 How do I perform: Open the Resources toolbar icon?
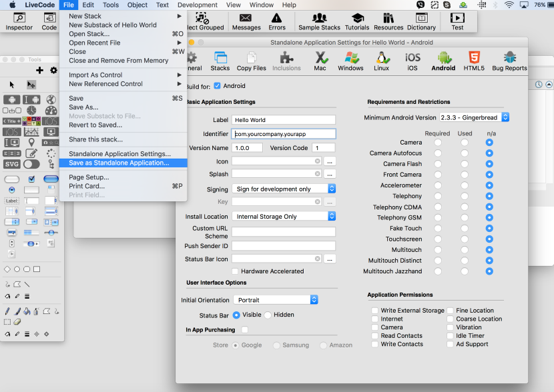pyautogui.click(x=388, y=21)
